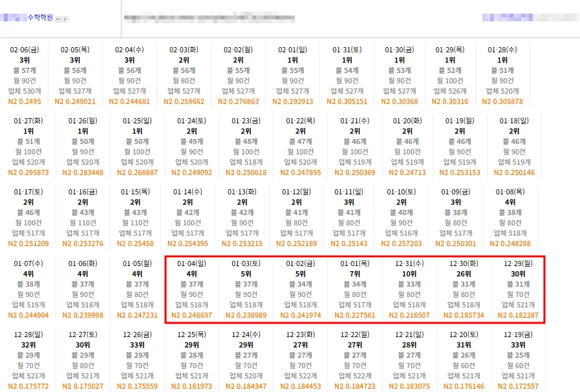
Task: Click the value N2 0.248288
Action: pos(510,243)
